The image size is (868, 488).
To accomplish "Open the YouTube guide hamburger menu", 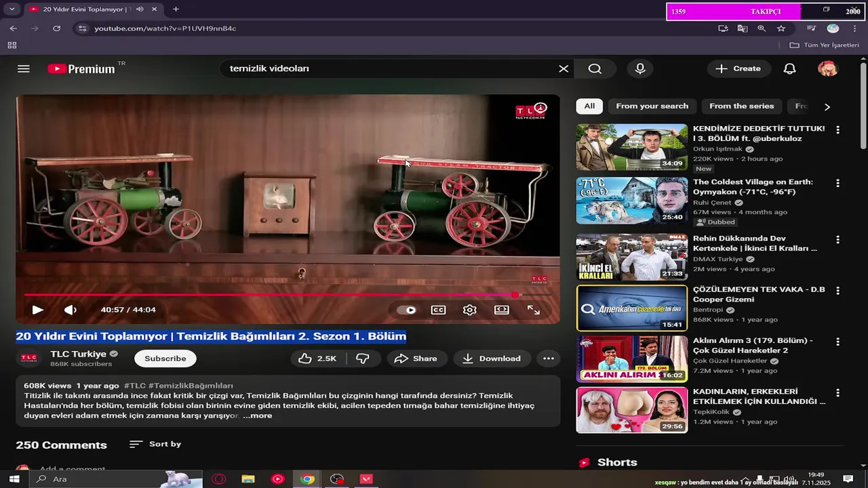I will click(x=24, y=68).
